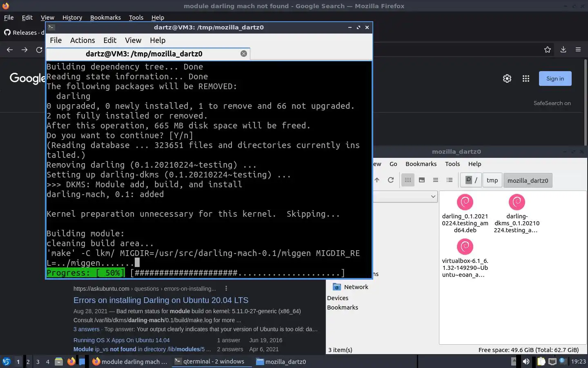Open Errors on installing Darling result
588x368 pixels.
coord(161,300)
